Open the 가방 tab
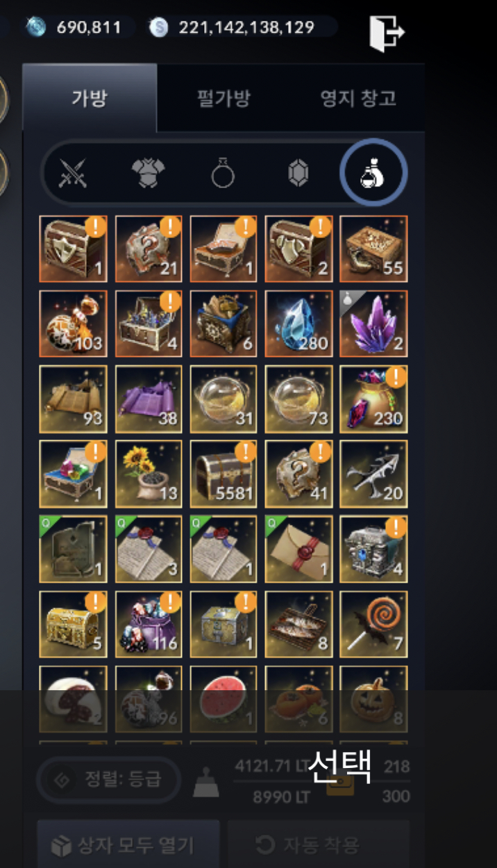This screenshot has width=497, height=868. [x=90, y=98]
